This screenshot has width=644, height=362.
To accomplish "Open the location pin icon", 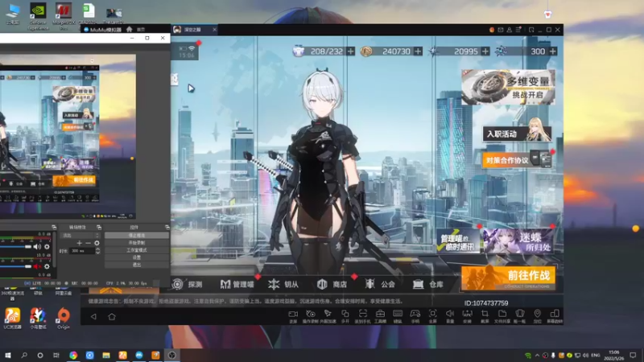I will tap(537, 315).
